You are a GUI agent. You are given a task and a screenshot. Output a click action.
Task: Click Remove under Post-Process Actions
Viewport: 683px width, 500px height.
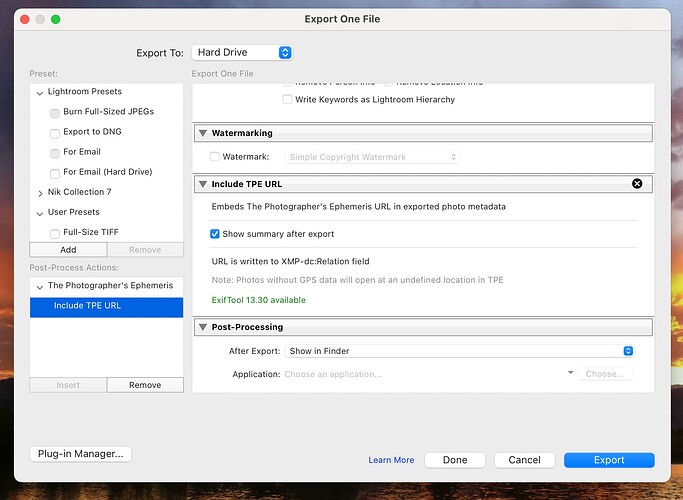click(x=145, y=385)
